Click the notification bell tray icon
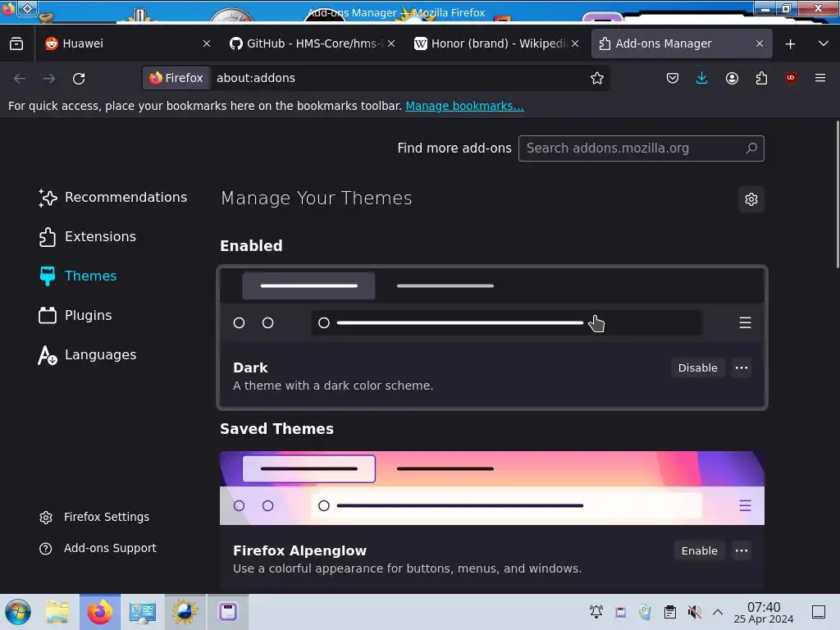Viewport: 840px width, 630px height. [596, 612]
